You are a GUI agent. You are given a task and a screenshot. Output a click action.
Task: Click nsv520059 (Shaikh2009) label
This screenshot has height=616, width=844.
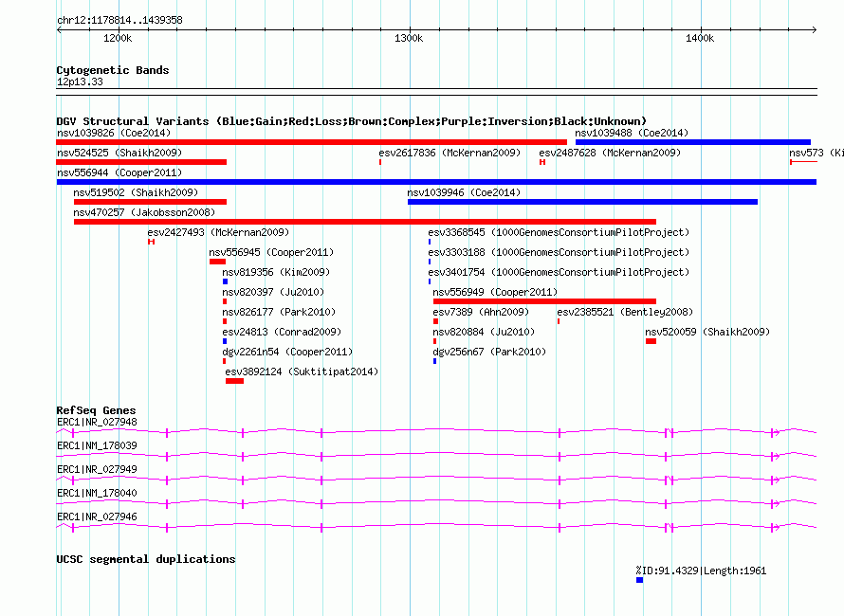click(707, 332)
